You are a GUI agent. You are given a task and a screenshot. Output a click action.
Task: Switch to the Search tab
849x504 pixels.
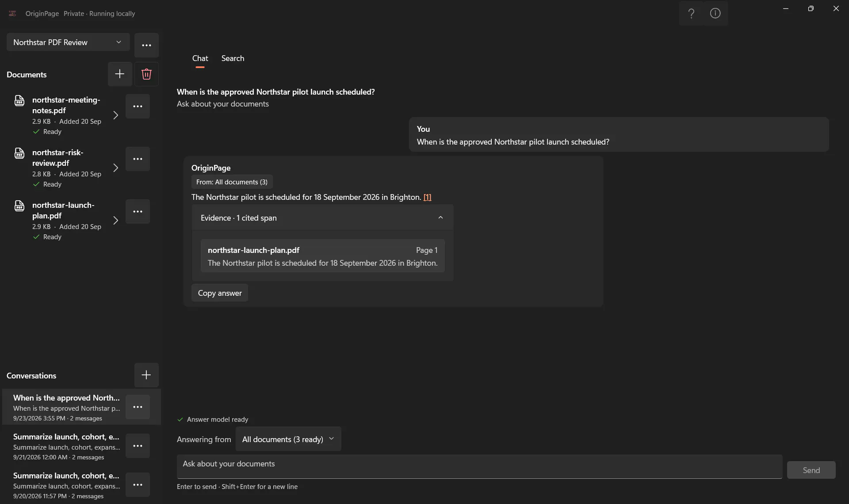[x=233, y=58]
